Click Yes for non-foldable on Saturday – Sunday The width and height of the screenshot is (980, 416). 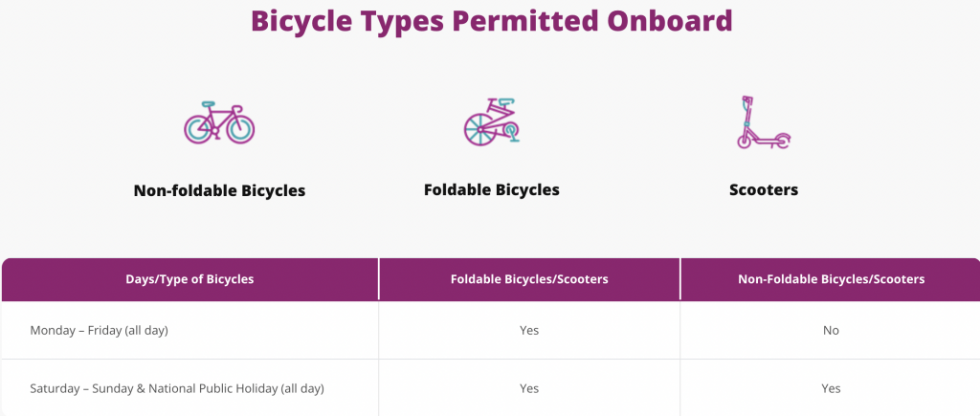(x=831, y=388)
